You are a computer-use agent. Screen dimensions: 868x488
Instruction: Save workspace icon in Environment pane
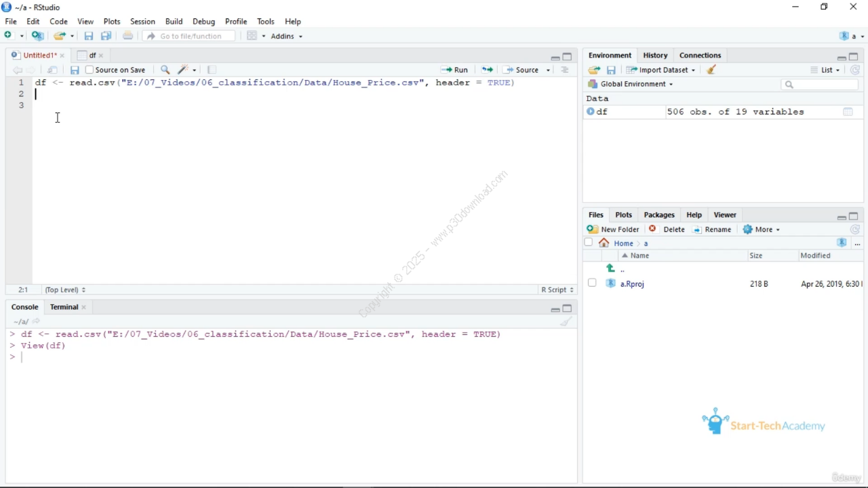[x=611, y=70]
